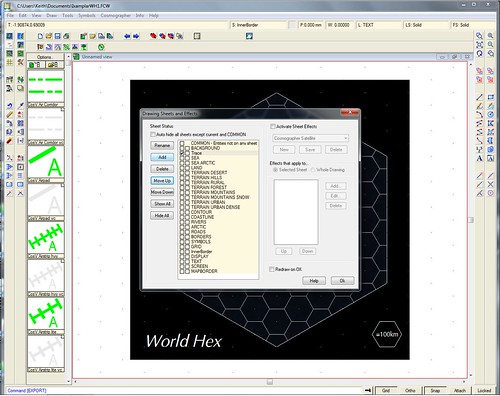
Task: Click the green circular refresh icon
Action: 101,47
